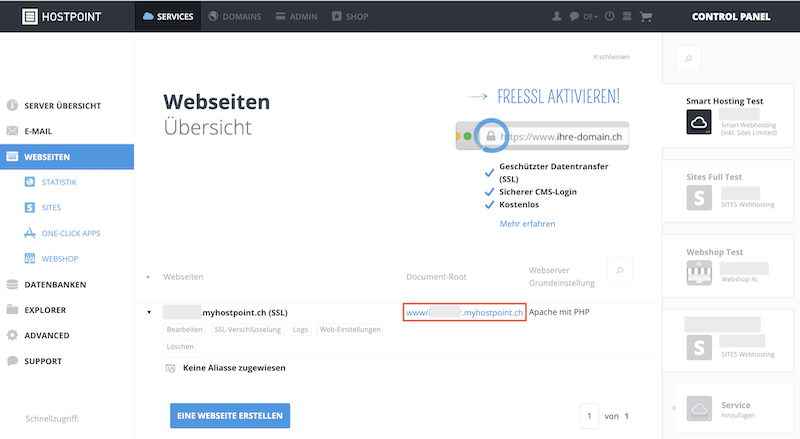Click the schliessen close link
Image resolution: width=800 pixels, height=439 pixels.
tap(611, 57)
